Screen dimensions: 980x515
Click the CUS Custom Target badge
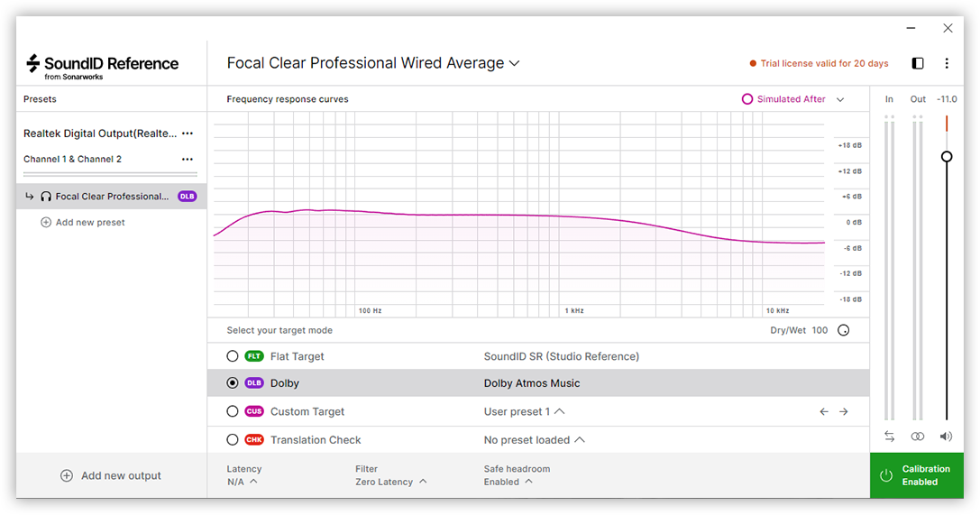[253, 411]
